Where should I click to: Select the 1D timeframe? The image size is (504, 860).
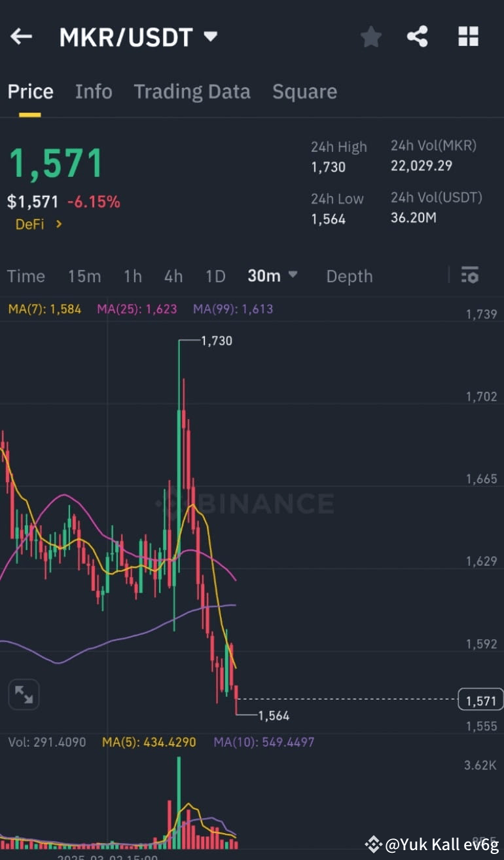(215, 276)
